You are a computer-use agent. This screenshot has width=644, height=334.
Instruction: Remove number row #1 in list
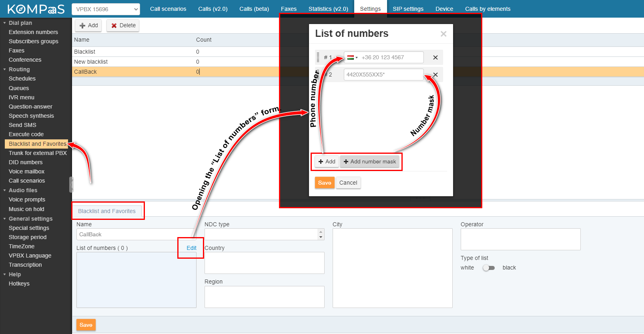(x=435, y=58)
